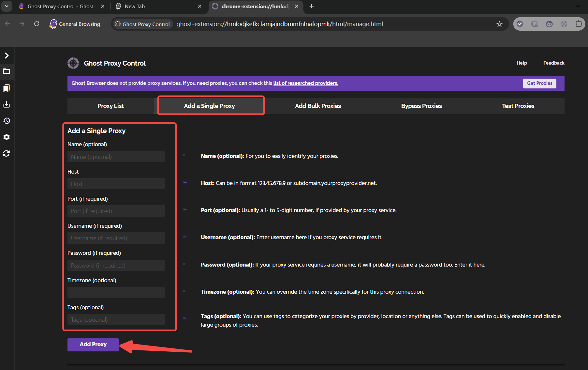Expand the Ghost Browser sidebar panel

pos(7,55)
